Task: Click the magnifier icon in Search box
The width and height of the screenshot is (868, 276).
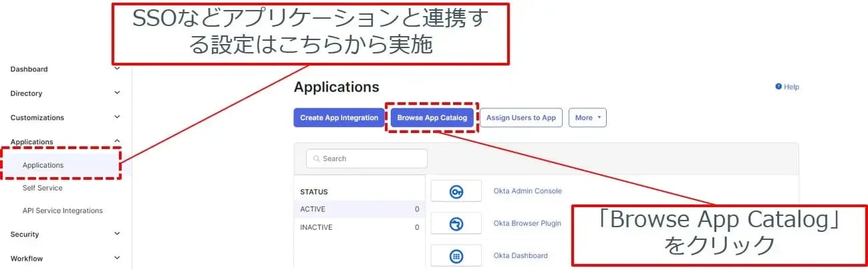Action: click(x=316, y=159)
